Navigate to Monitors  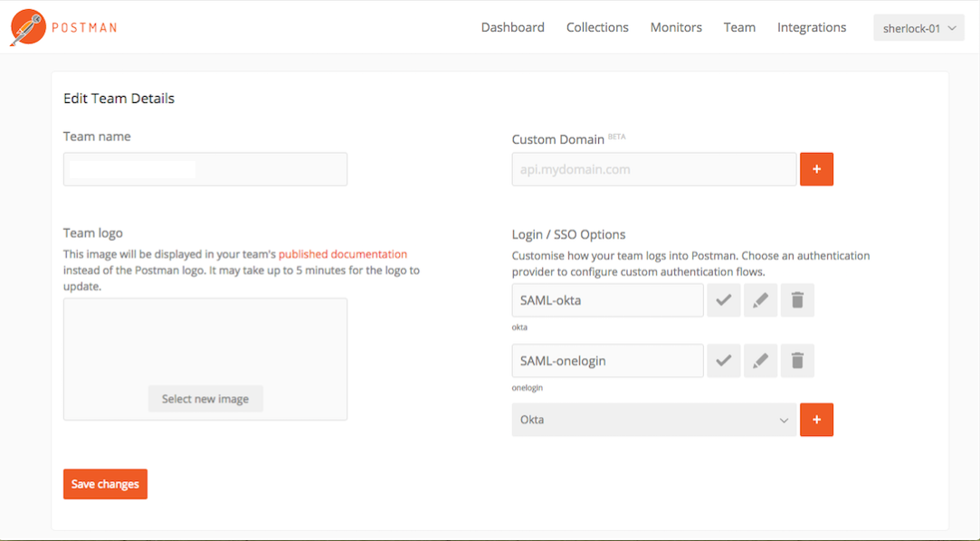click(x=676, y=27)
